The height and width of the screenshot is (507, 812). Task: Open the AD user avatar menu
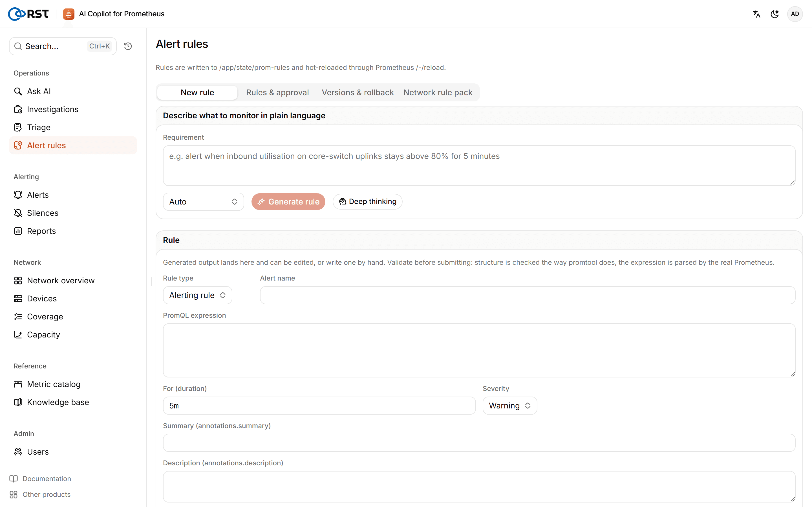click(x=795, y=14)
